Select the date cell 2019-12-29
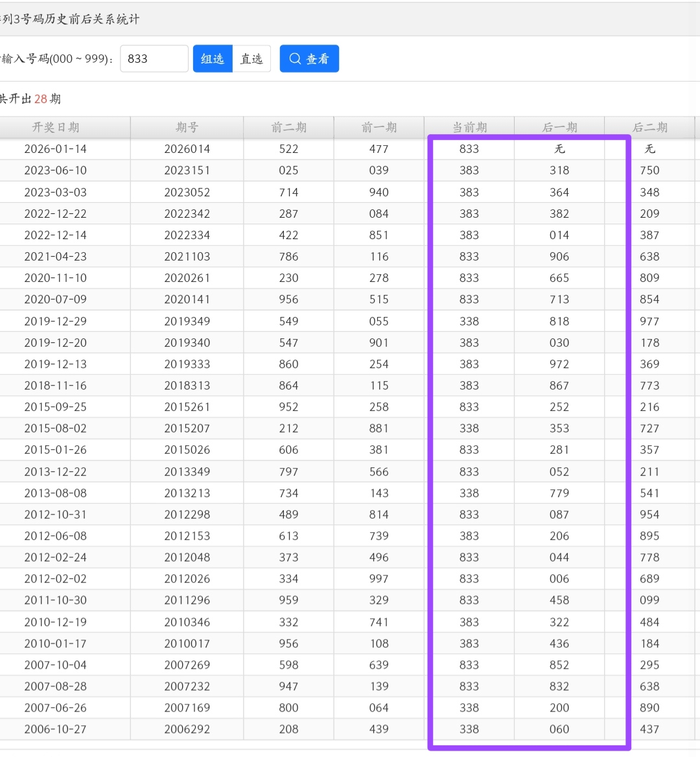Image resolution: width=700 pixels, height=757 pixels. [x=56, y=321]
